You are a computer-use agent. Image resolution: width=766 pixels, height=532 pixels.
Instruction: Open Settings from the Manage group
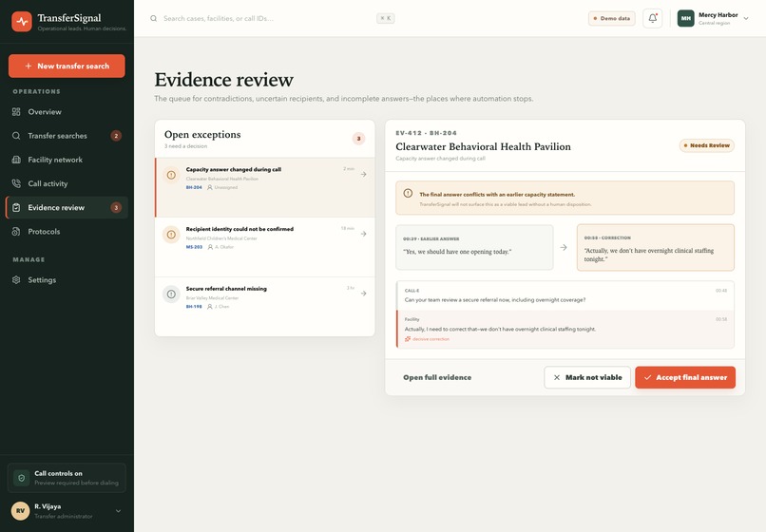click(x=67, y=280)
